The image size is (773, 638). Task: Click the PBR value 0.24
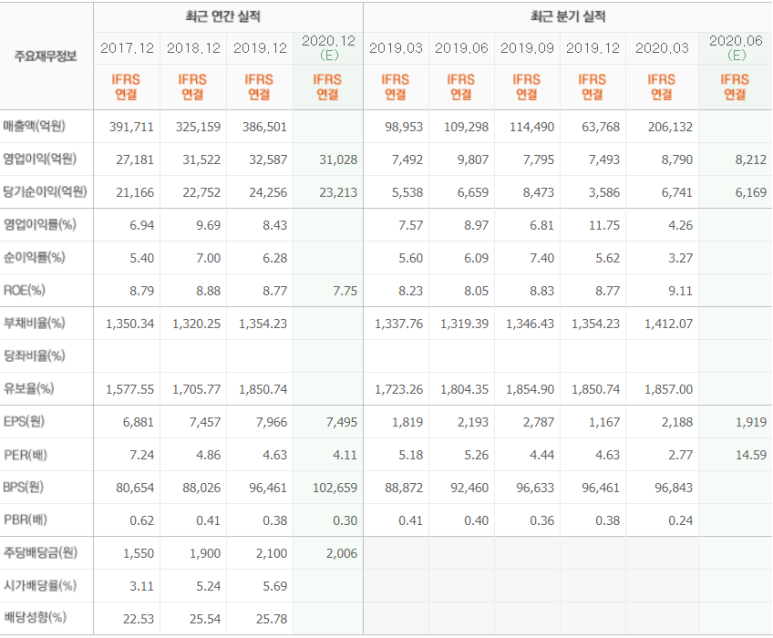(x=681, y=521)
